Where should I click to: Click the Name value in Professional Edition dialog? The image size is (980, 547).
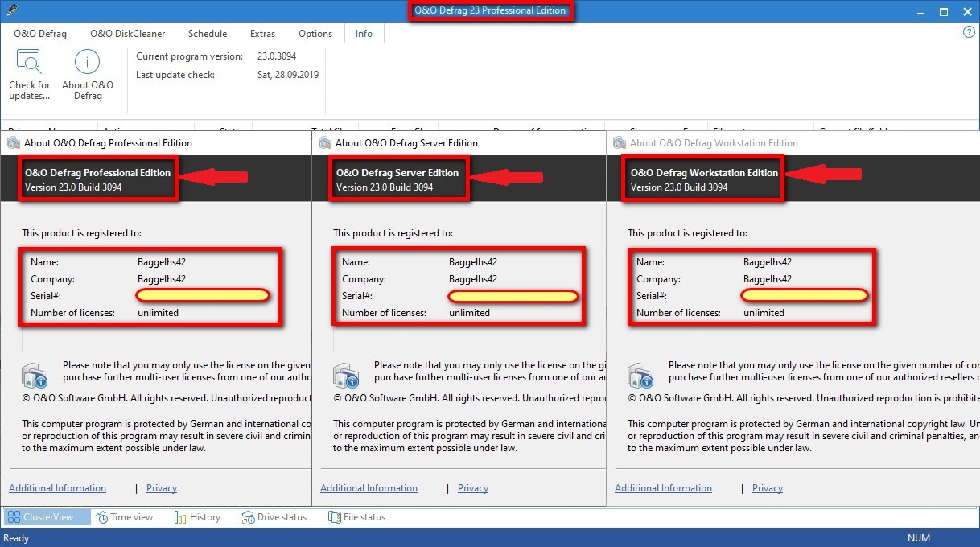162,262
